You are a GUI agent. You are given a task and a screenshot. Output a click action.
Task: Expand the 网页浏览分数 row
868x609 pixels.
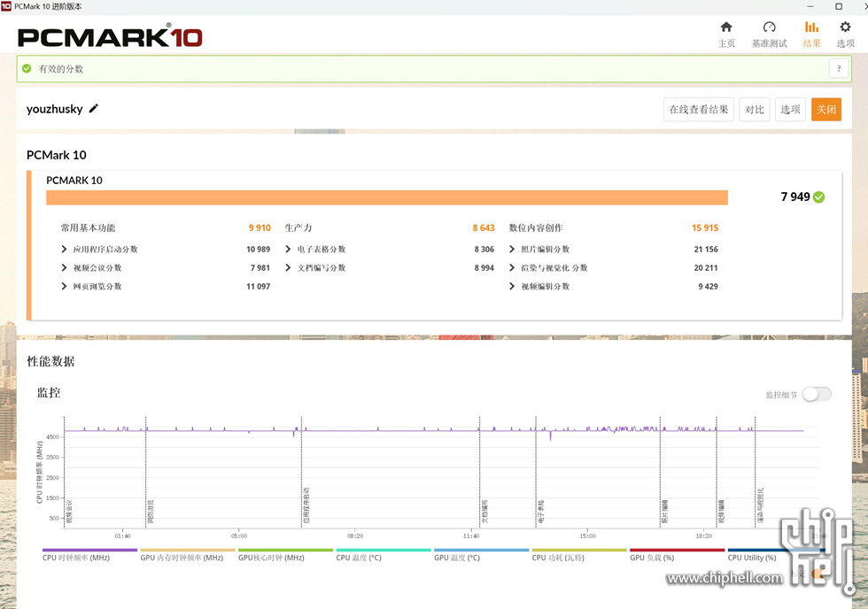point(64,286)
